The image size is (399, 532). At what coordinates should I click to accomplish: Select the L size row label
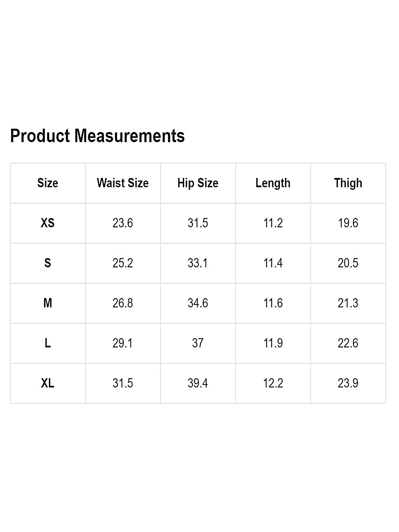click(x=48, y=343)
